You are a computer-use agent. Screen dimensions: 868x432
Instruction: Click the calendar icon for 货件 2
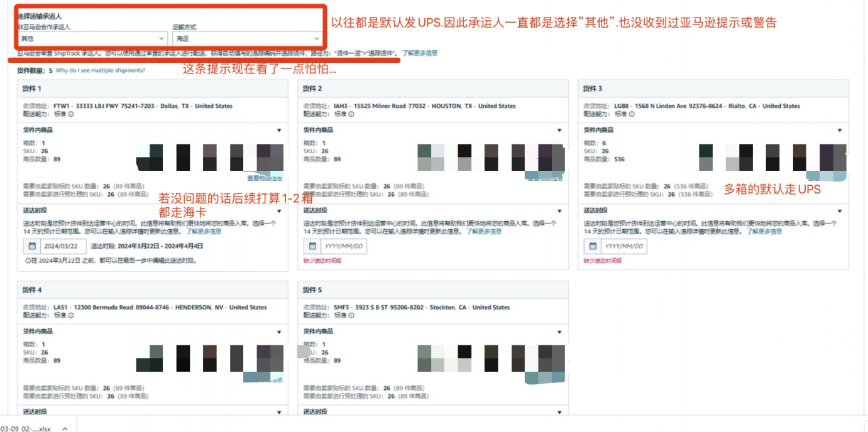click(312, 246)
